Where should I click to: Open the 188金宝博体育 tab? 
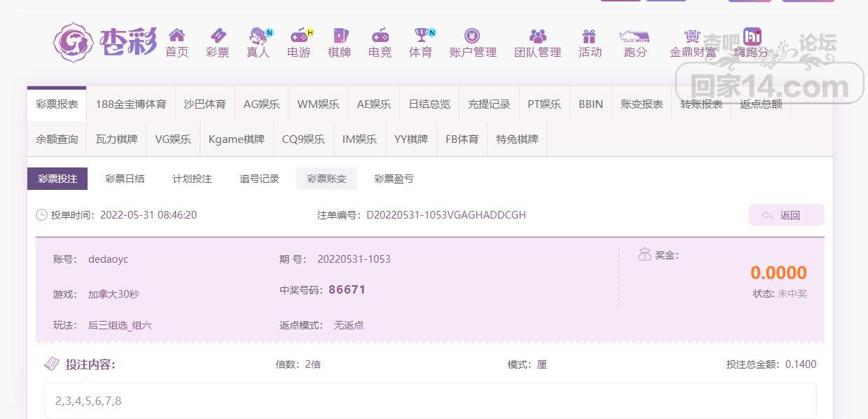tap(131, 104)
